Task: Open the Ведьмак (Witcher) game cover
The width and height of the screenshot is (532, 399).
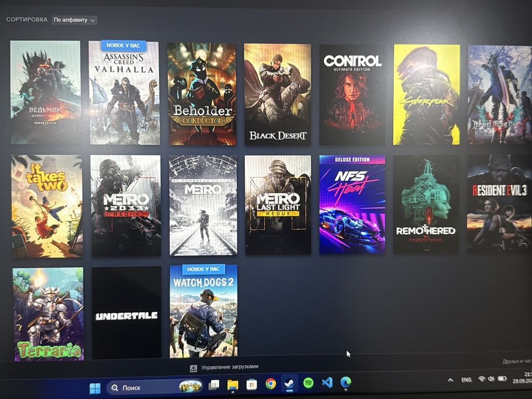Action: pyautogui.click(x=46, y=92)
